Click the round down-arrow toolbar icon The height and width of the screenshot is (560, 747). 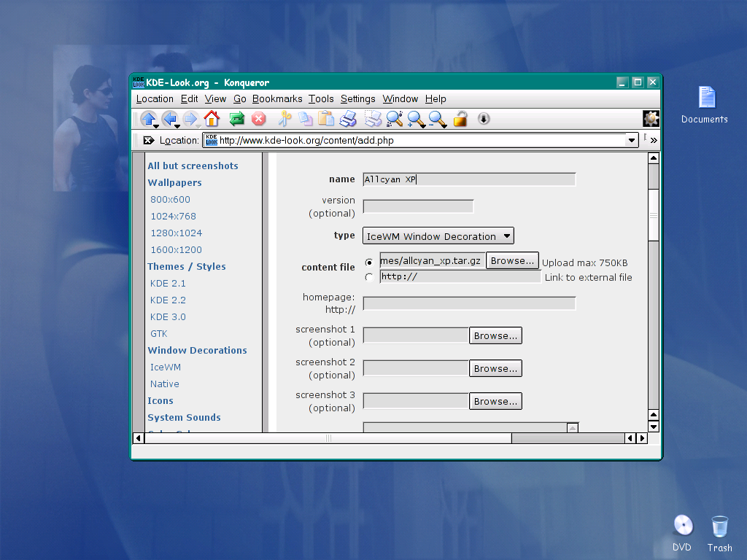[x=484, y=119]
